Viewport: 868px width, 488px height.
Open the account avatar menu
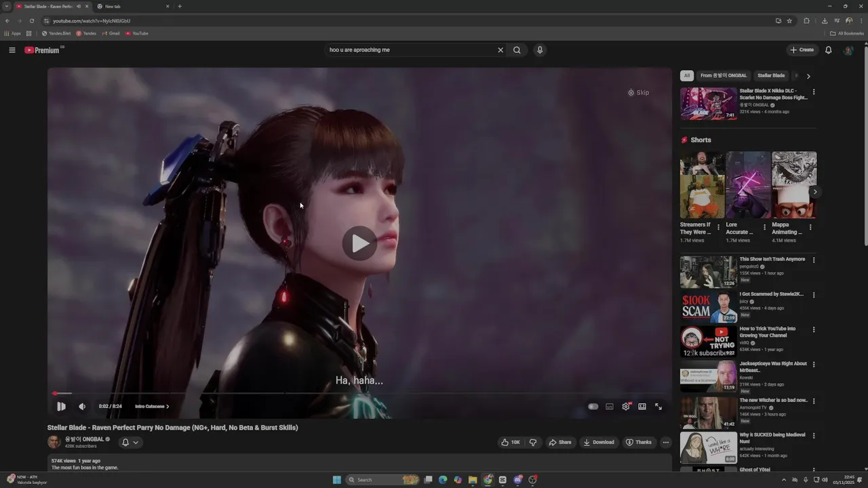point(848,50)
